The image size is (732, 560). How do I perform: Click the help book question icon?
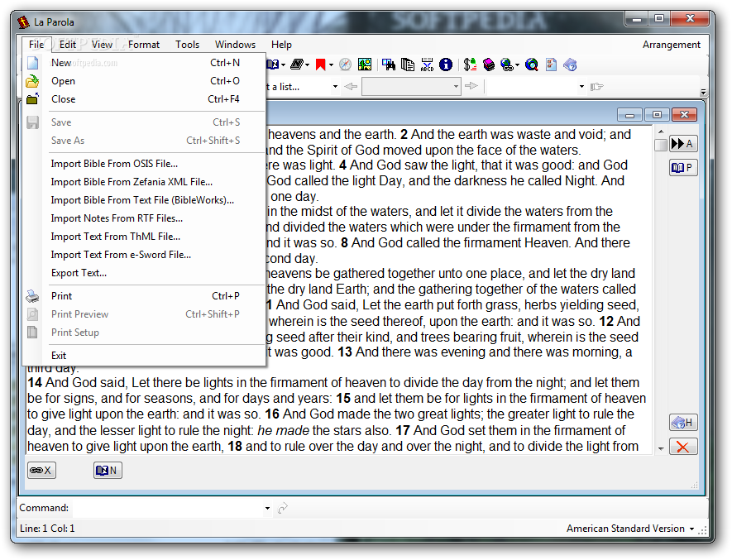click(x=570, y=65)
